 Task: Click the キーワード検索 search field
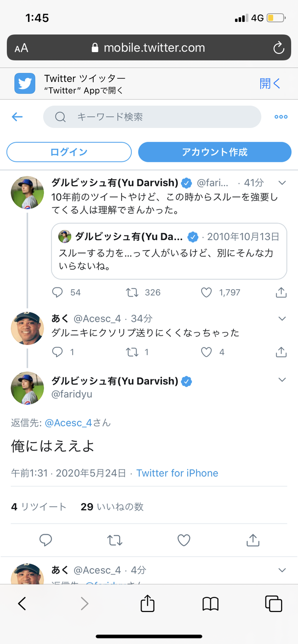(x=152, y=117)
